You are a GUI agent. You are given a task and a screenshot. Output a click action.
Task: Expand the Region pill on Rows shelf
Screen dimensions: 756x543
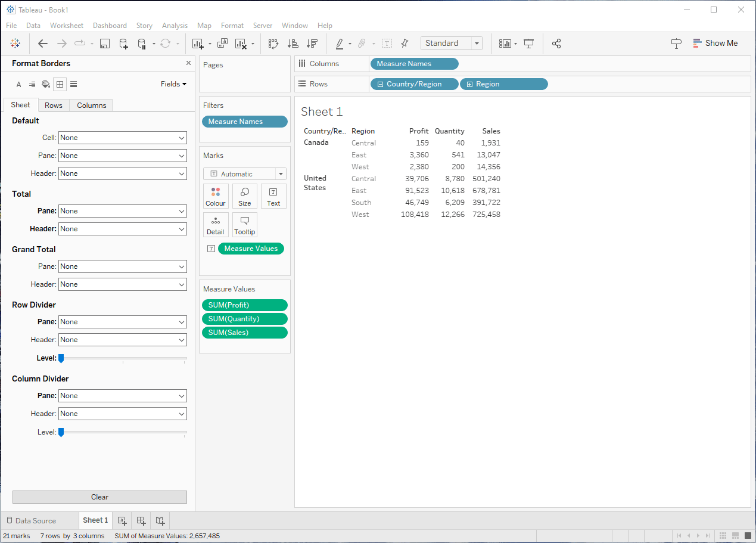pos(469,84)
